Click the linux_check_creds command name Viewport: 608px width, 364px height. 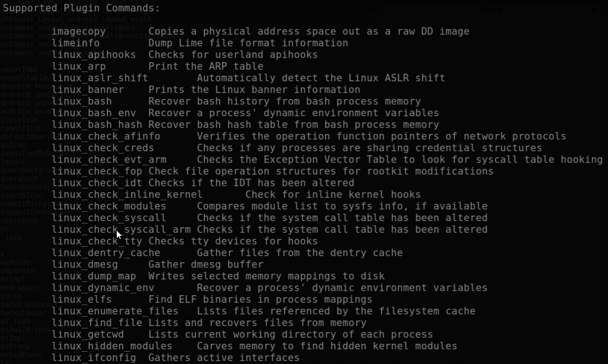(103, 148)
